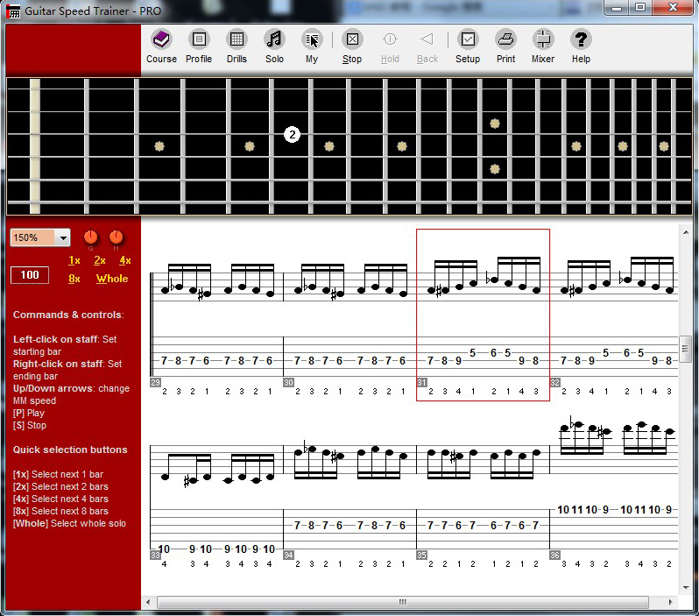This screenshot has width=699, height=616.
Task: Click the horizontal scrollbar right arrow
Action: tap(670, 602)
